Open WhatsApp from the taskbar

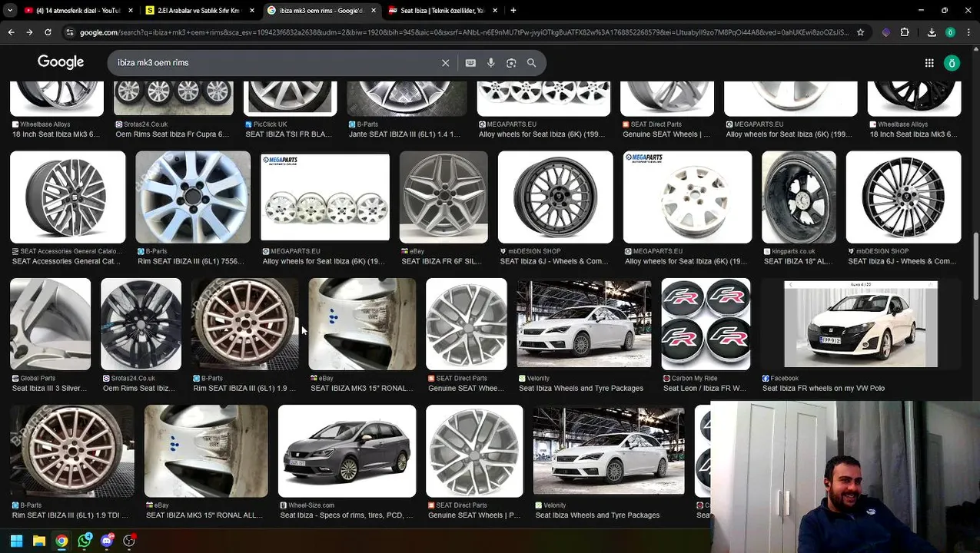[x=85, y=541]
